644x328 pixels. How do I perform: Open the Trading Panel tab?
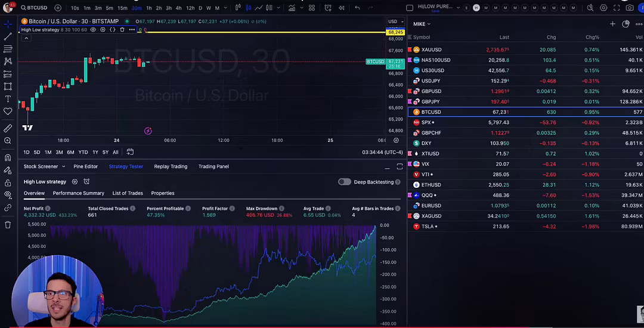[213, 166]
